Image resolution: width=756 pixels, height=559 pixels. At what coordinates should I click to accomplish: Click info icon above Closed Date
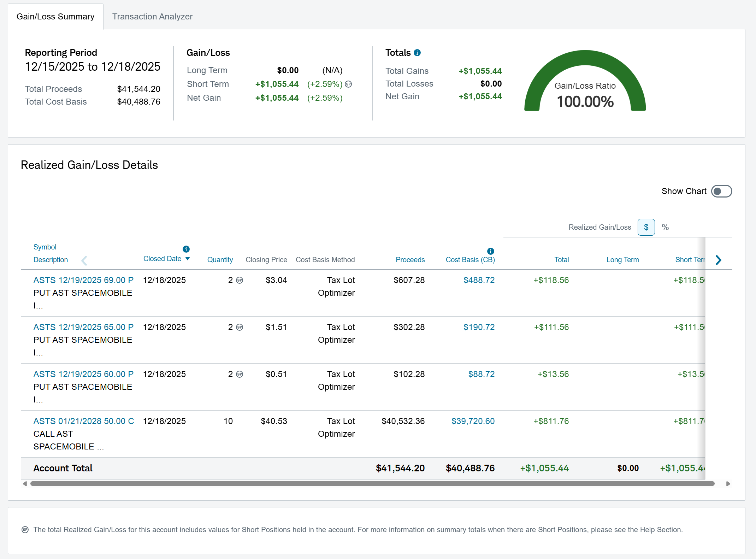pos(186,249)
